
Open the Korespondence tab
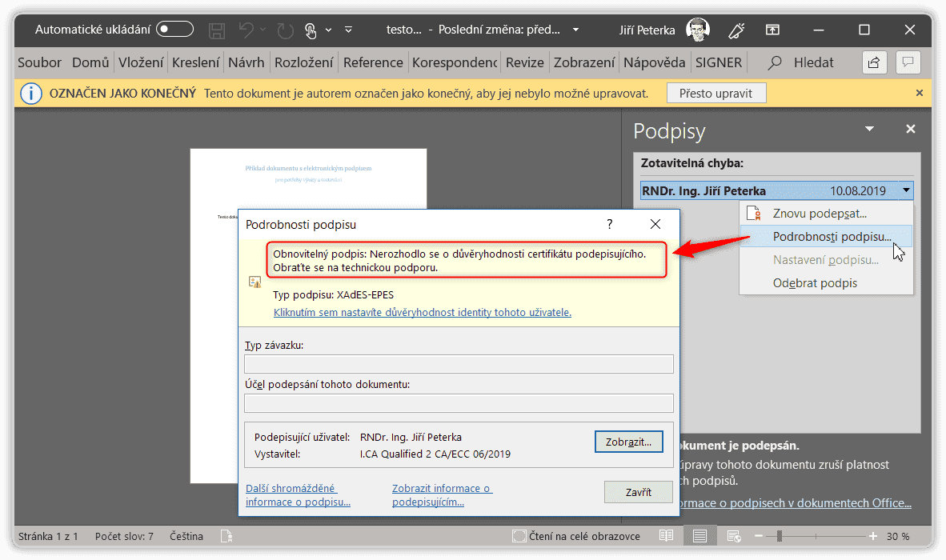[x=455, y=62]
